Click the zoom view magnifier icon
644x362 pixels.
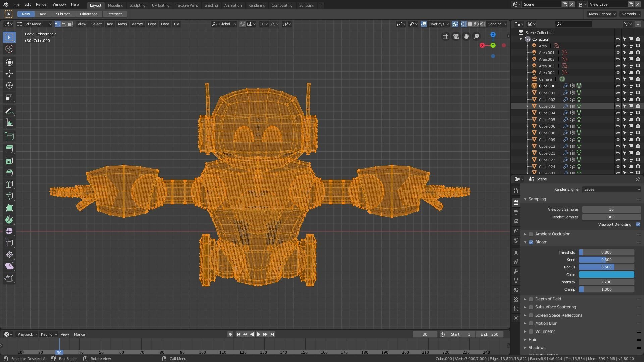(x=476, y=36)
